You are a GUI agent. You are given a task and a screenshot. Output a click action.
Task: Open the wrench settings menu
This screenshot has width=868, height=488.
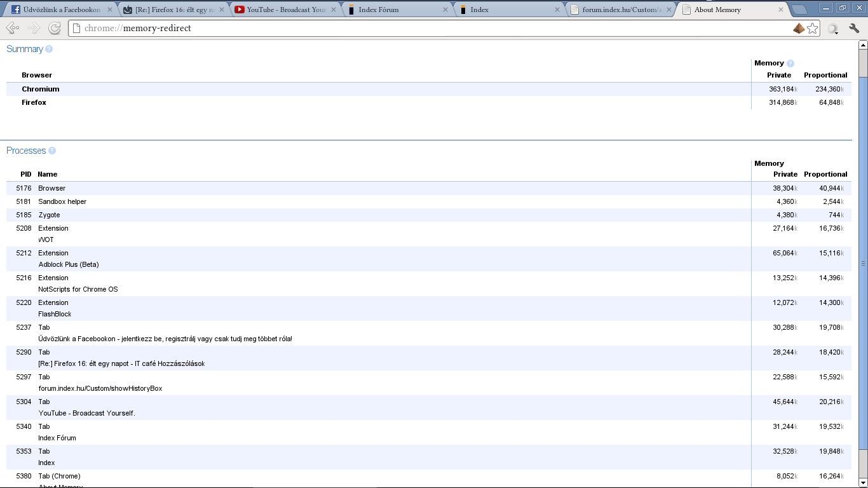click(x=854, y=29)
